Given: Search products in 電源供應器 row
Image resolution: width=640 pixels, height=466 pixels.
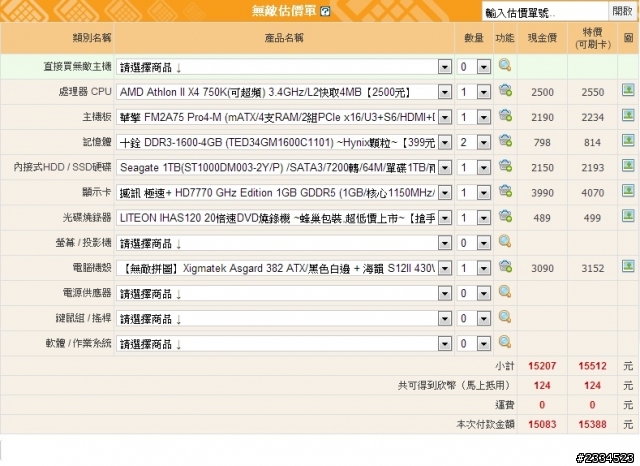Looking at the screenshot, I should coord(505,292).
